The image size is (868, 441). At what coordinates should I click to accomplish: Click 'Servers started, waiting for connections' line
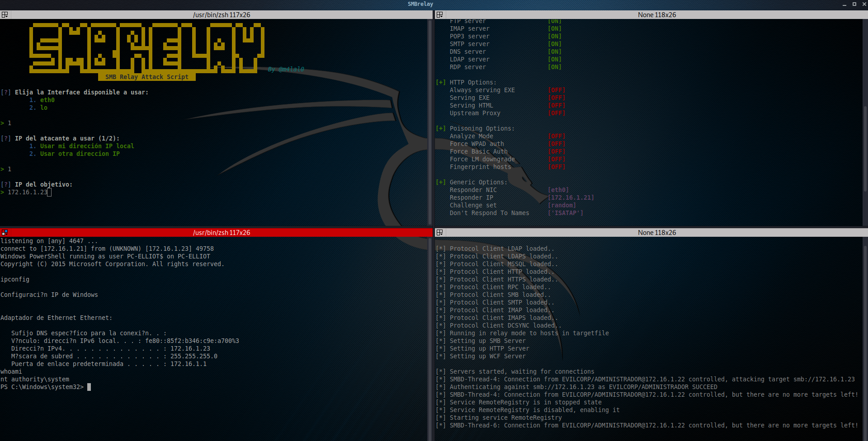point(515,372)
